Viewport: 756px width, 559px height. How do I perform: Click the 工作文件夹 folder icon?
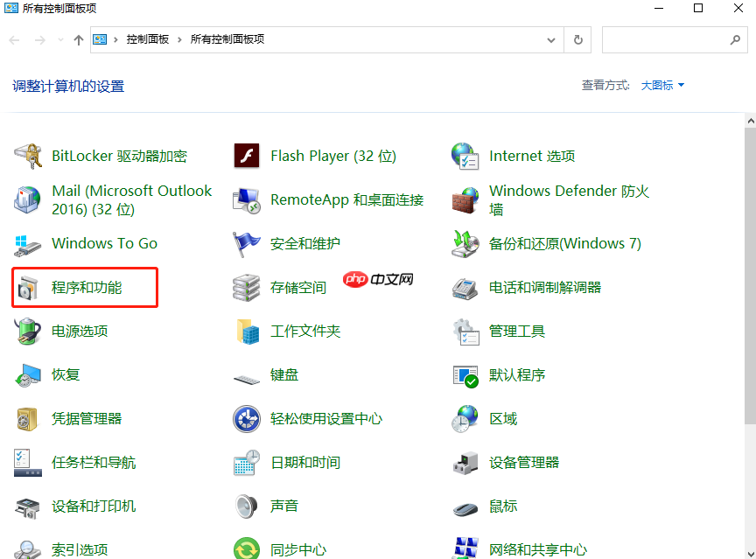tap(248, 332)
